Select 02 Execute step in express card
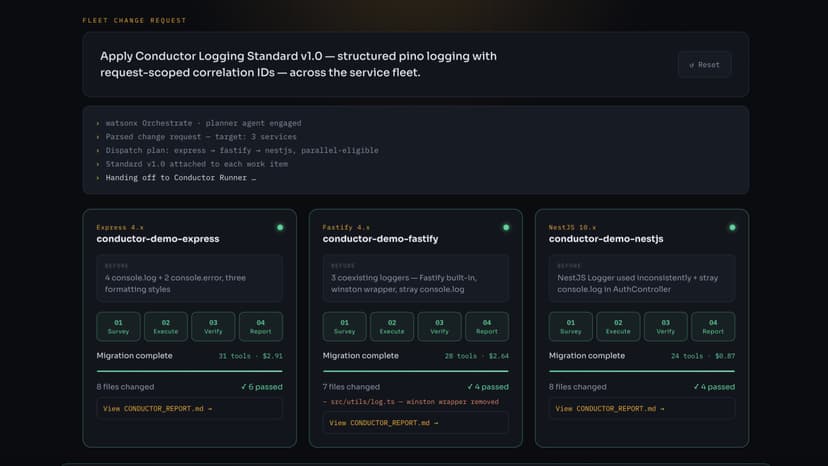The image size is (828, 466). click(166, 327)
